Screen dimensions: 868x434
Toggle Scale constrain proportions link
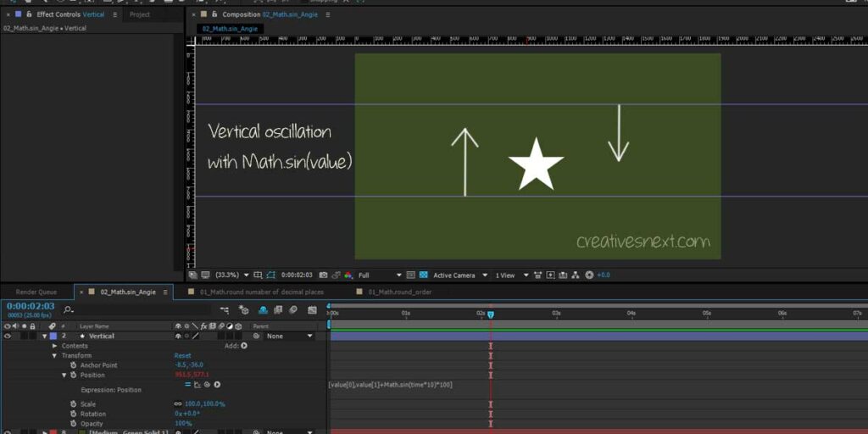[x=178, y=404]
